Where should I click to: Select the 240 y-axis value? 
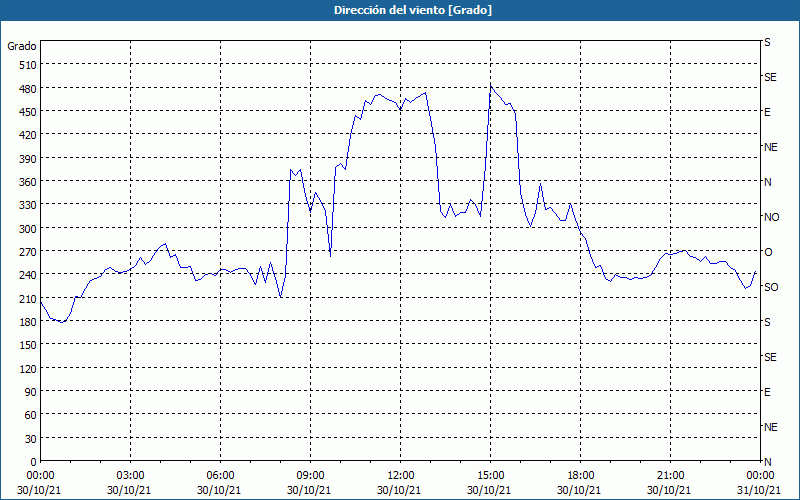29,275
